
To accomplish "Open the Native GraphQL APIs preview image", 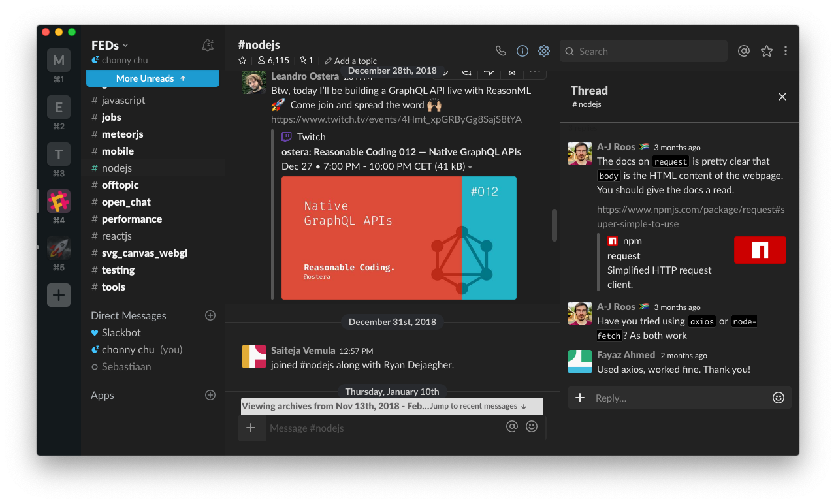I will [x=399, y=238].
